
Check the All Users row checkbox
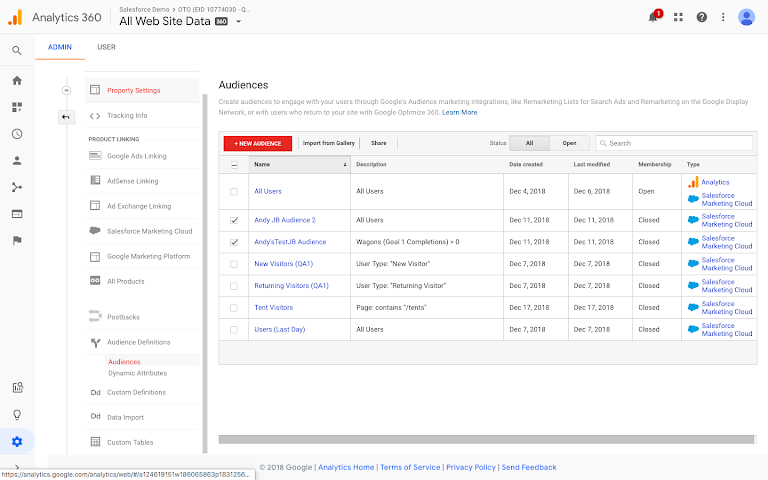click(234, 192)
